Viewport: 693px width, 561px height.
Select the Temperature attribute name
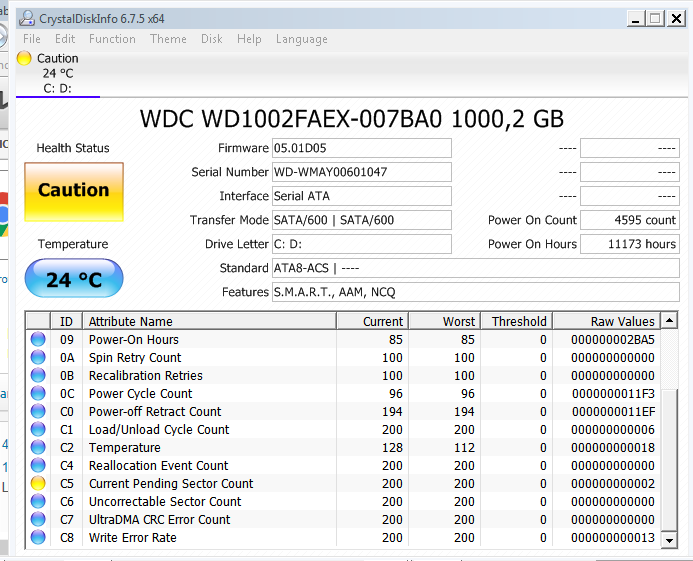(125, 447)
